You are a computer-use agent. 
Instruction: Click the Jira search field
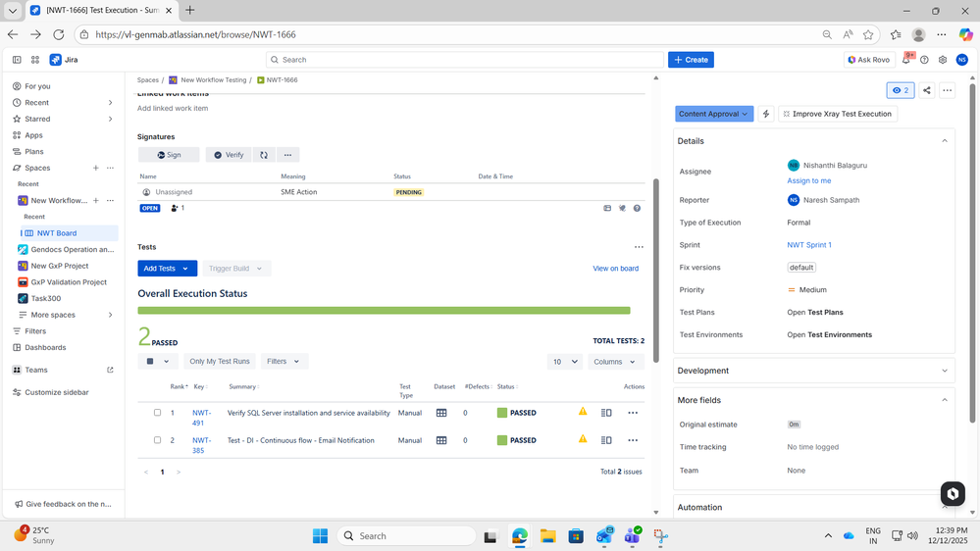tap(464, 60)
